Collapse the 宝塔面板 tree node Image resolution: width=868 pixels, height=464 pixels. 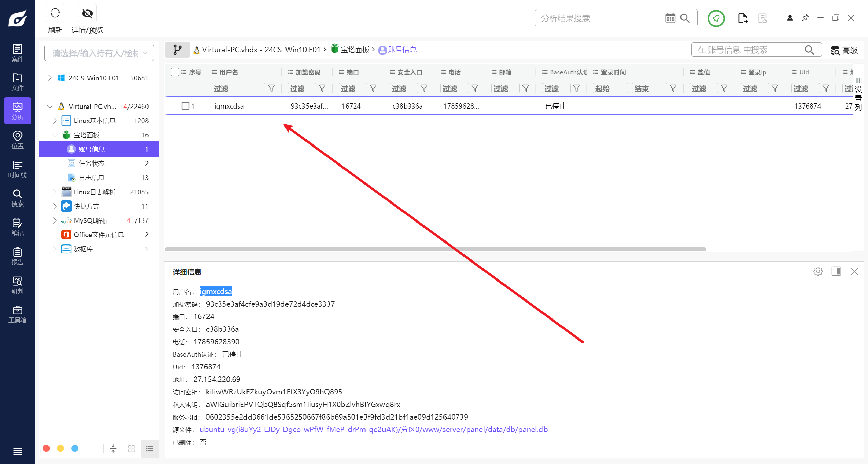coord(55,135)
